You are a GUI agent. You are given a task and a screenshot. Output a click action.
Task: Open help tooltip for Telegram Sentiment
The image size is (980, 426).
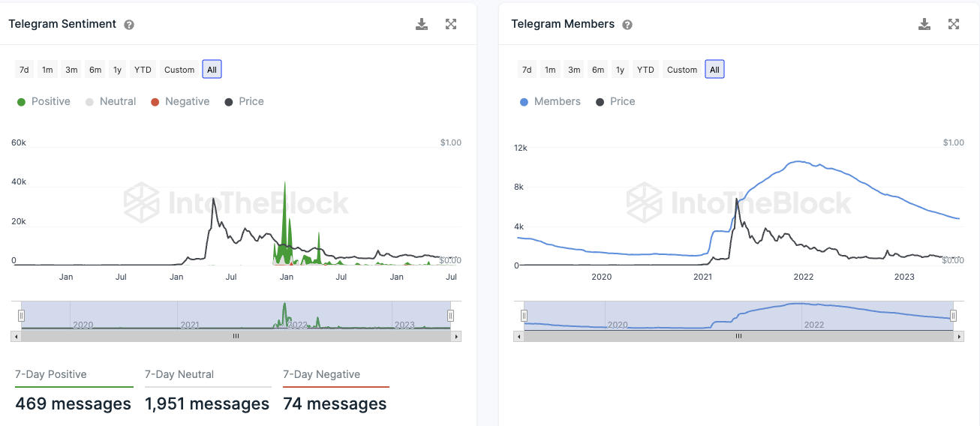pyautogui.click(x=129, y=25)
